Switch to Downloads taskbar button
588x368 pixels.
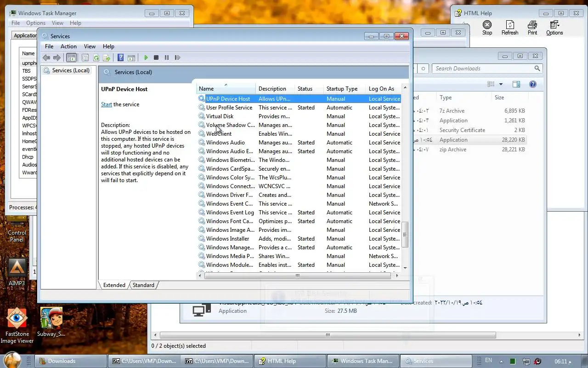(70, 361)
